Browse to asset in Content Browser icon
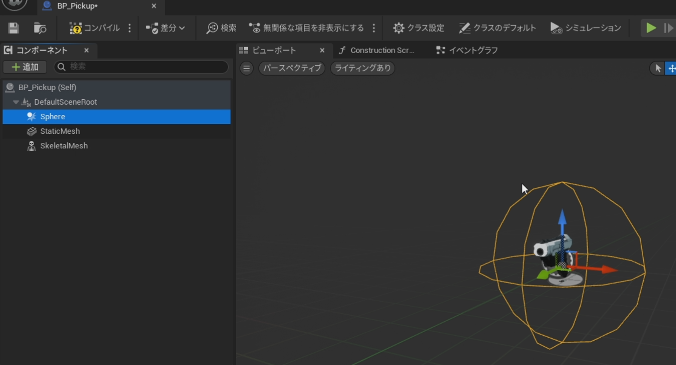The width and height of the screenshot is (676, 365). 40,28
